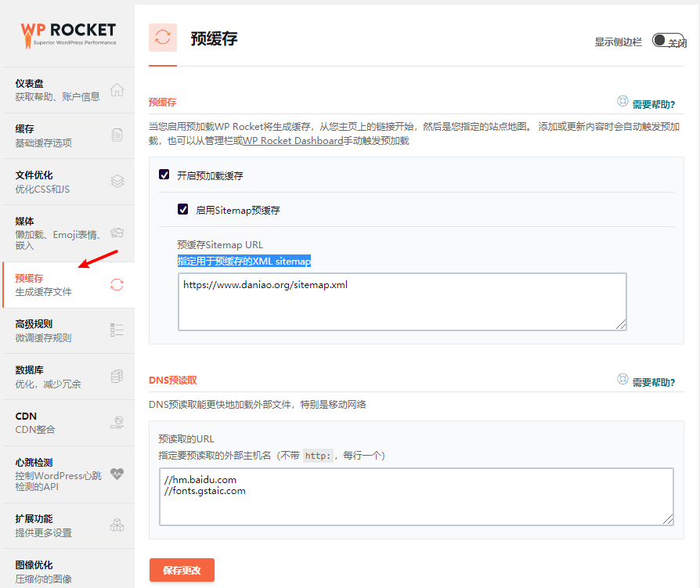Click the orange 预缓存 section heading
700x588 pixels.
click(x=163, y=103)
